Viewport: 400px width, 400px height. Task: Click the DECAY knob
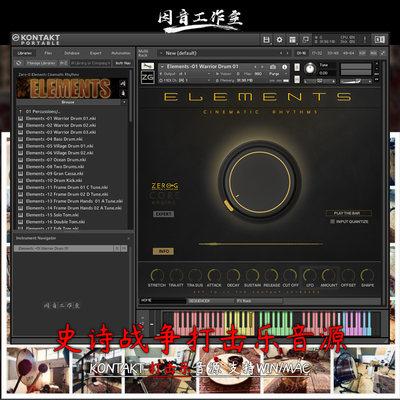click(233, 275)
